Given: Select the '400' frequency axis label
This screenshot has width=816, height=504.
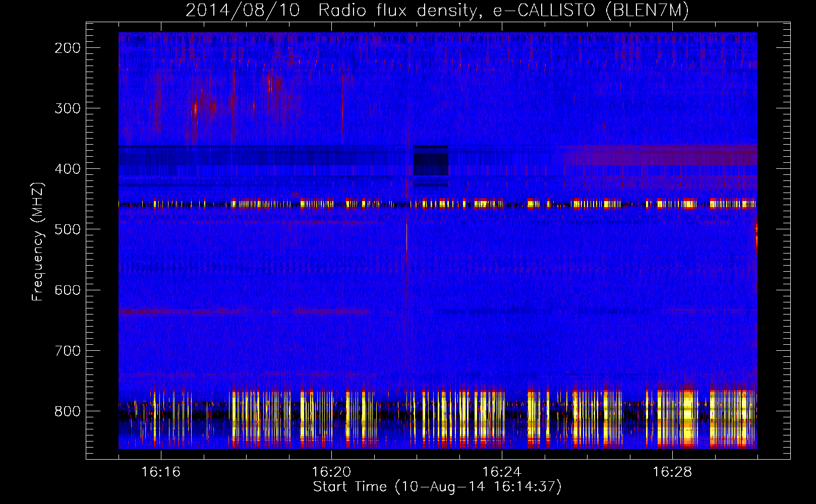Looking at the screenshot, I should (68, 169).
